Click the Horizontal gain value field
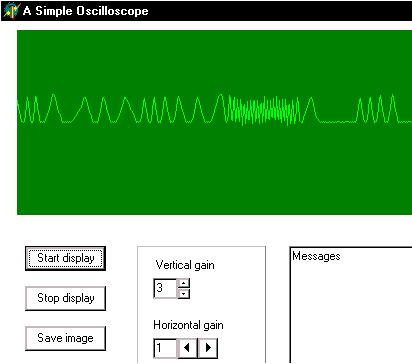The width and height of the screenshot is (412, 364). (x=165, y=348)
